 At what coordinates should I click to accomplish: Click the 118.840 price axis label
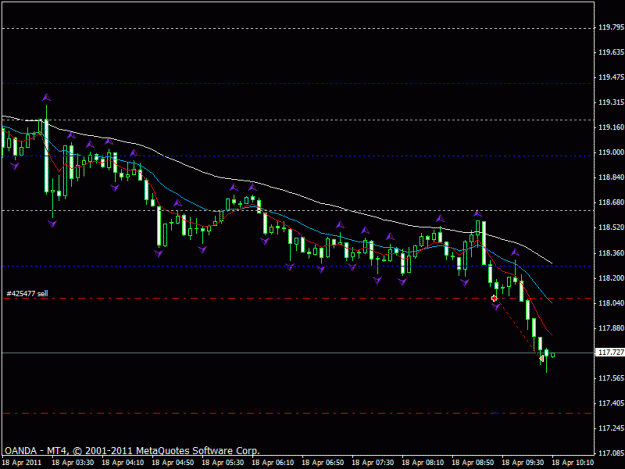[611, 177]
